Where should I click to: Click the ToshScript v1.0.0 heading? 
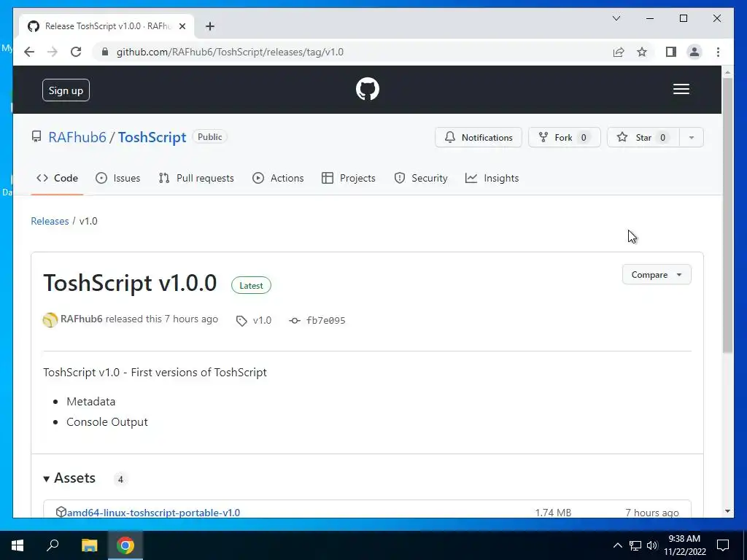point(130,283)
